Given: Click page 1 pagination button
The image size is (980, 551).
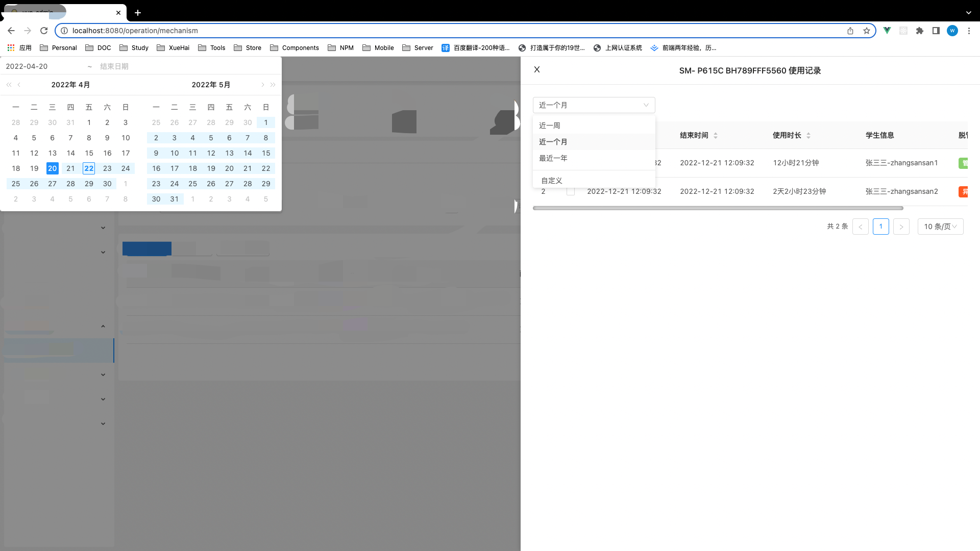Looking at the screenshot, I should coord(880,227).
